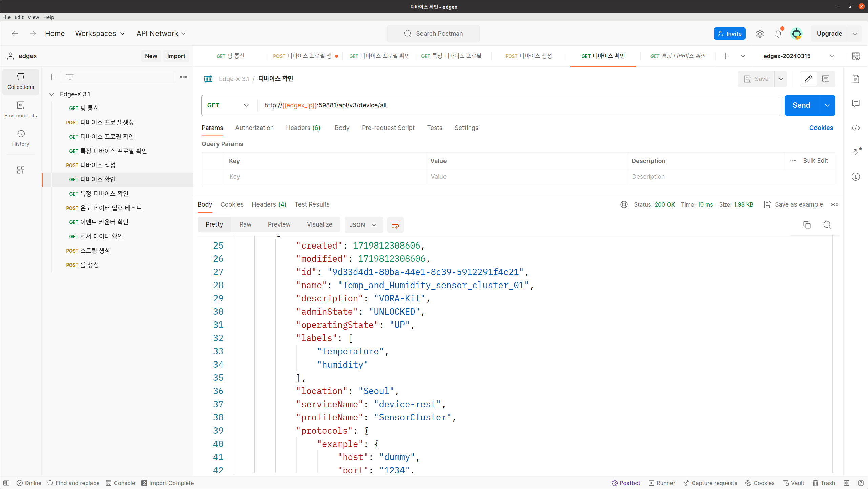Click the back navigation arrow
Viewport: 868px width, 489px height.
[15, 33]
